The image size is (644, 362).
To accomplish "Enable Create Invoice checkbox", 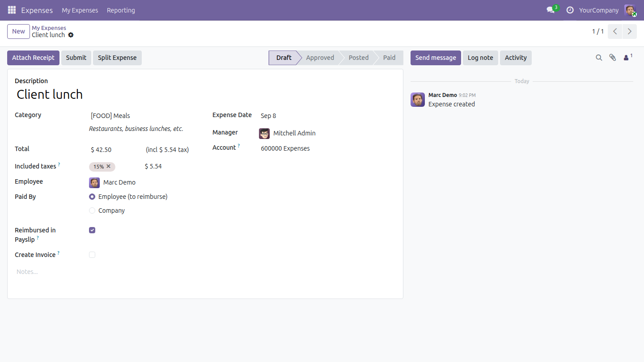I will 92,255.
